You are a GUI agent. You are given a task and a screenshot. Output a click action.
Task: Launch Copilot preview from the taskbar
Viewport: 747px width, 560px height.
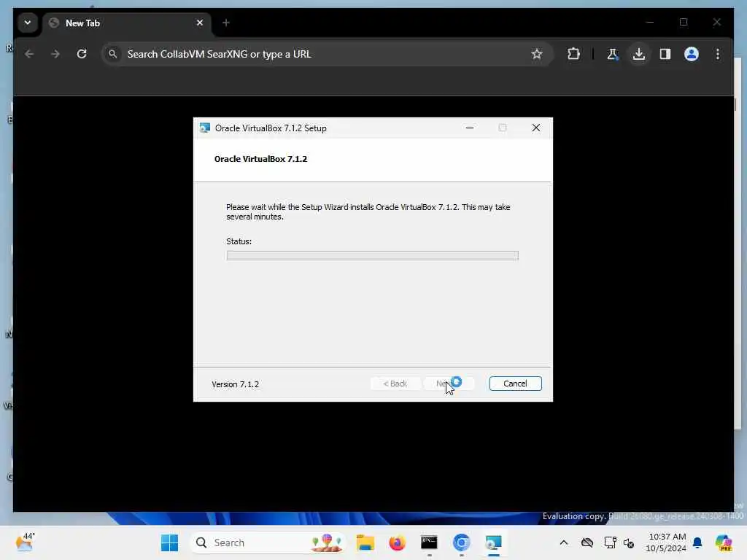click(724, 542)
